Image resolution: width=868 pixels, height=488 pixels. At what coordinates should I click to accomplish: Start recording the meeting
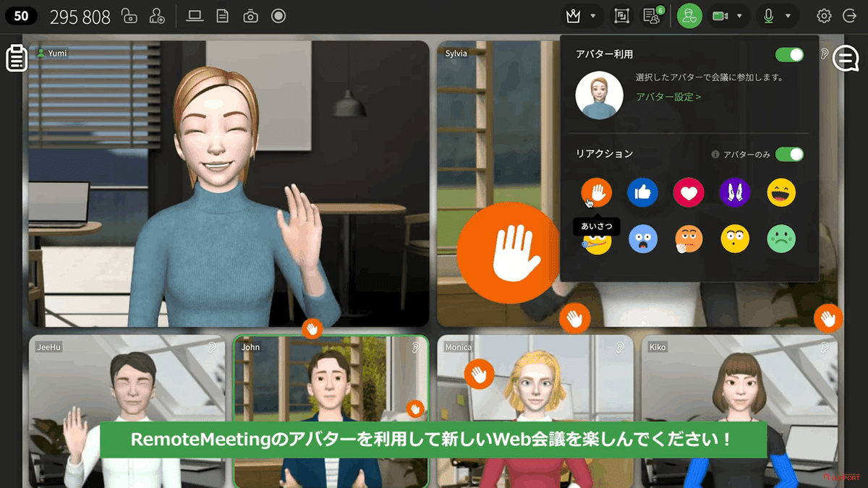point(278,16)
